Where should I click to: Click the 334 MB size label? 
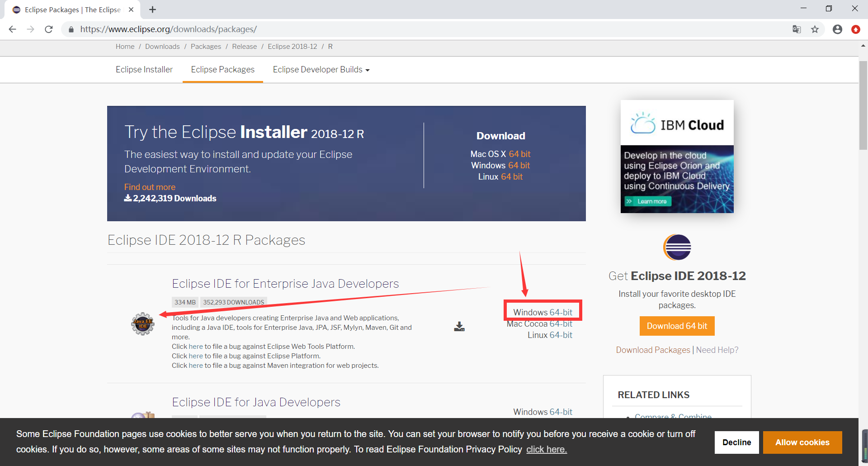185,302
